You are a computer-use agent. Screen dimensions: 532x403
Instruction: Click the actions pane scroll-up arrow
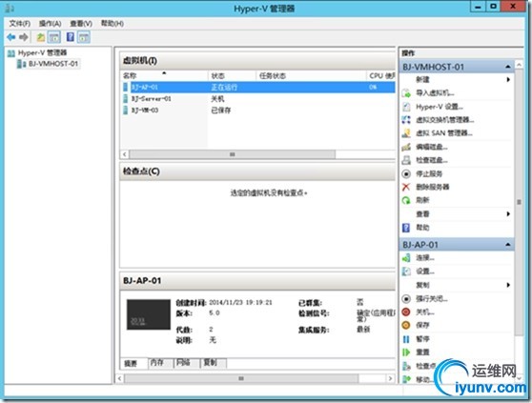pos(519,65)
